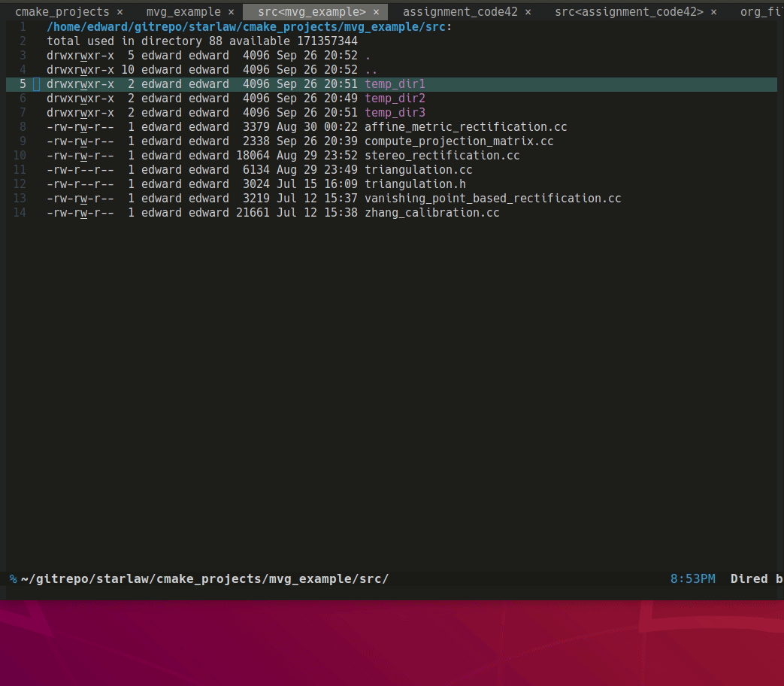Switch to the mvg_example tab
The height and width of the screenshot is (686, 784).
coord(183,12)
